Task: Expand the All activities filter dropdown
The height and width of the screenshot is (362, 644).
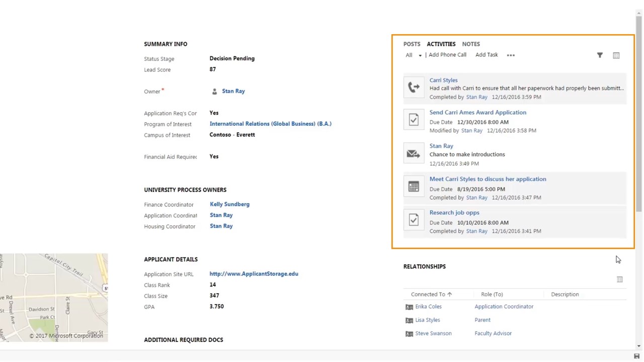Action: point(414,55)
